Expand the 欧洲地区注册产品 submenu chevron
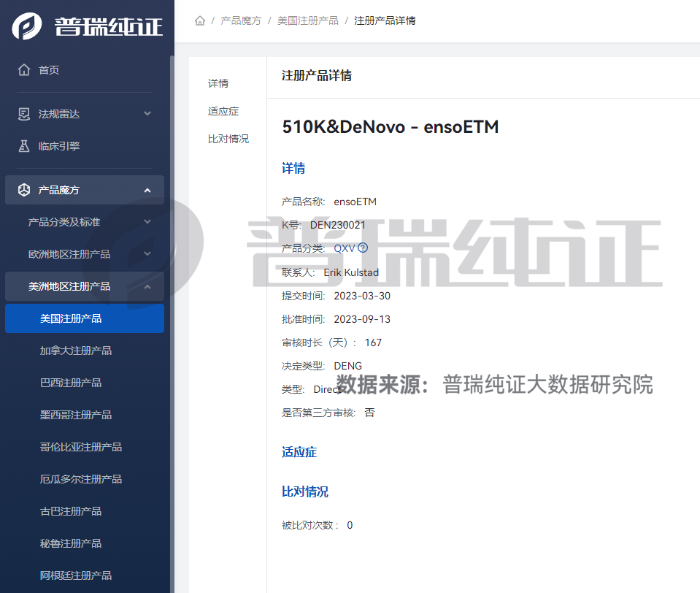The image size is (700, 593). point(147,254)
